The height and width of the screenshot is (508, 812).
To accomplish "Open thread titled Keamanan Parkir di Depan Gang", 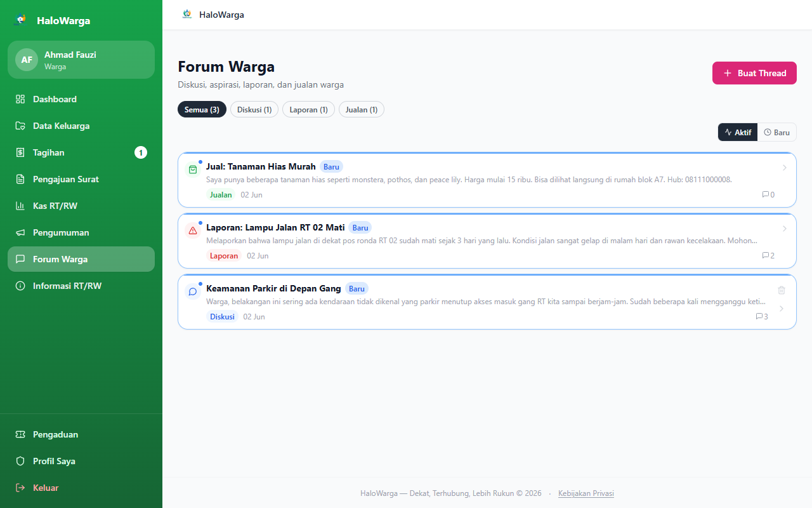I will click(x=273, y=288).
